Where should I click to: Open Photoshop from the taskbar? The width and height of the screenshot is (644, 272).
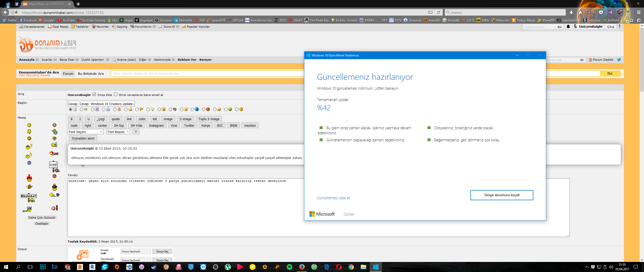point(43,267)
